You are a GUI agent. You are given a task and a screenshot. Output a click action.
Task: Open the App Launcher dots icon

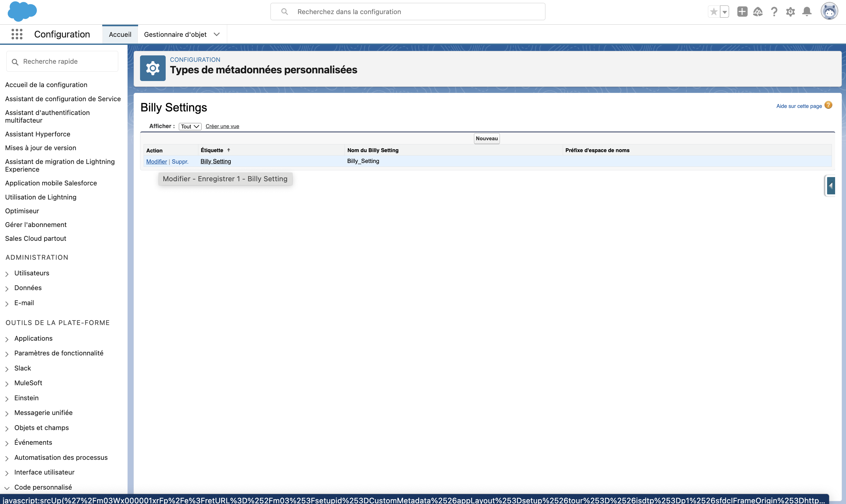(17, 34)
